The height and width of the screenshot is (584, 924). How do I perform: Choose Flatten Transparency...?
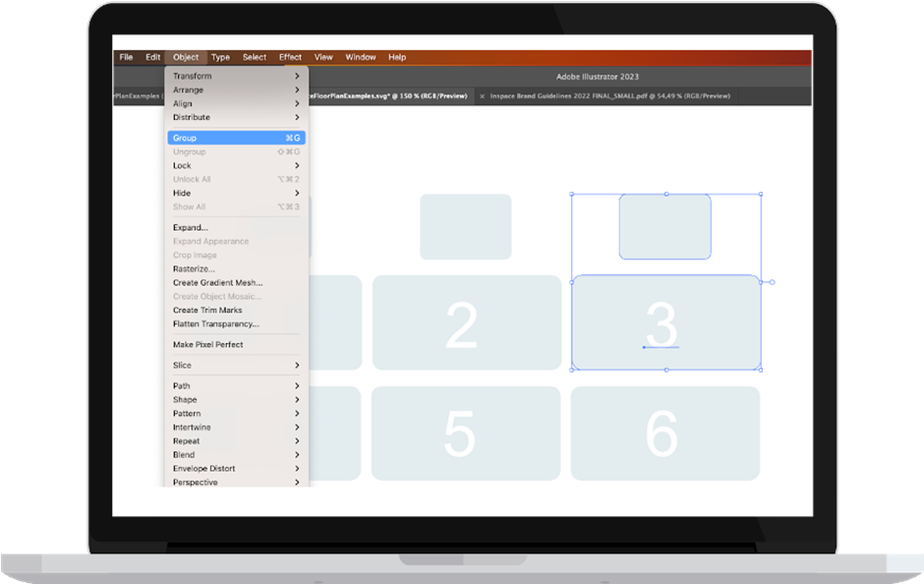[236, 323]
